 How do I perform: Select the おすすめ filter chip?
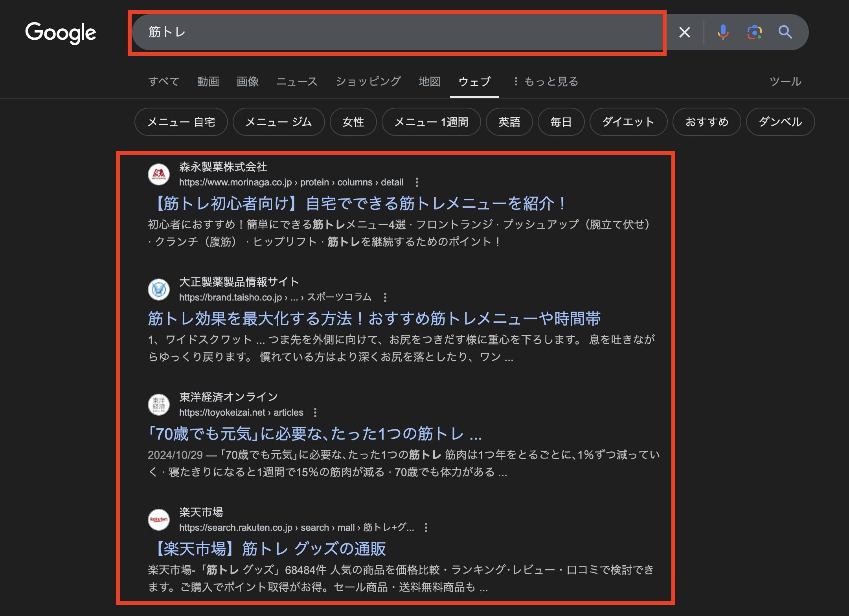coord(707,122)
